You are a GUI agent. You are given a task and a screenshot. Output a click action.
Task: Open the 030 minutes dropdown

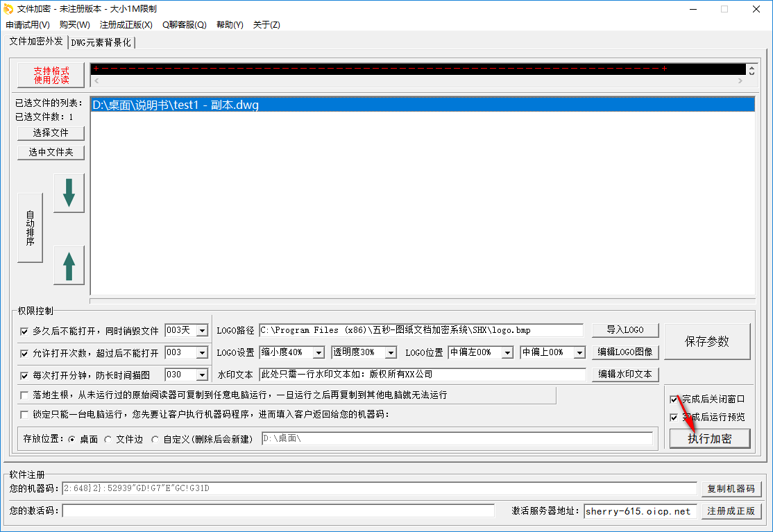202,375
